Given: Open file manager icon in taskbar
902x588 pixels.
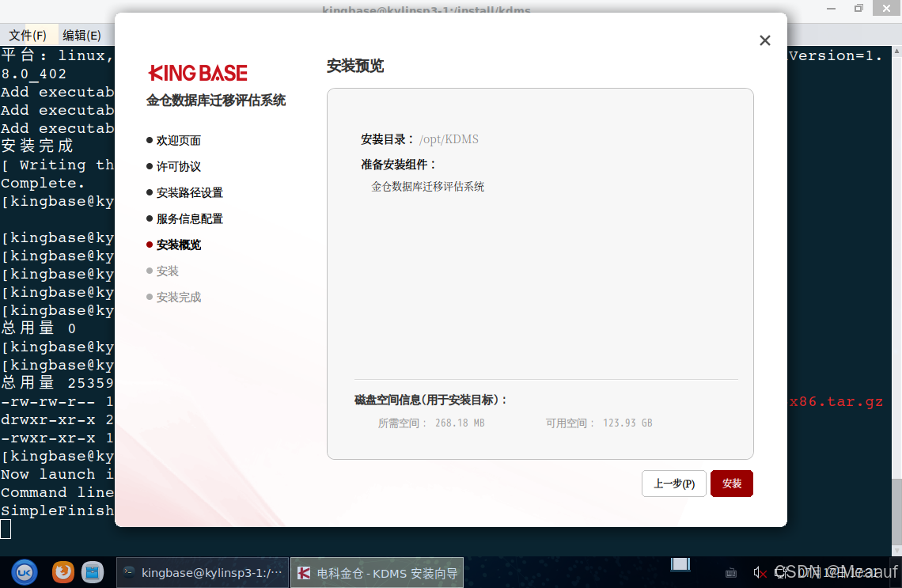Looking at the screenshot, I should [x=92, y=572].
